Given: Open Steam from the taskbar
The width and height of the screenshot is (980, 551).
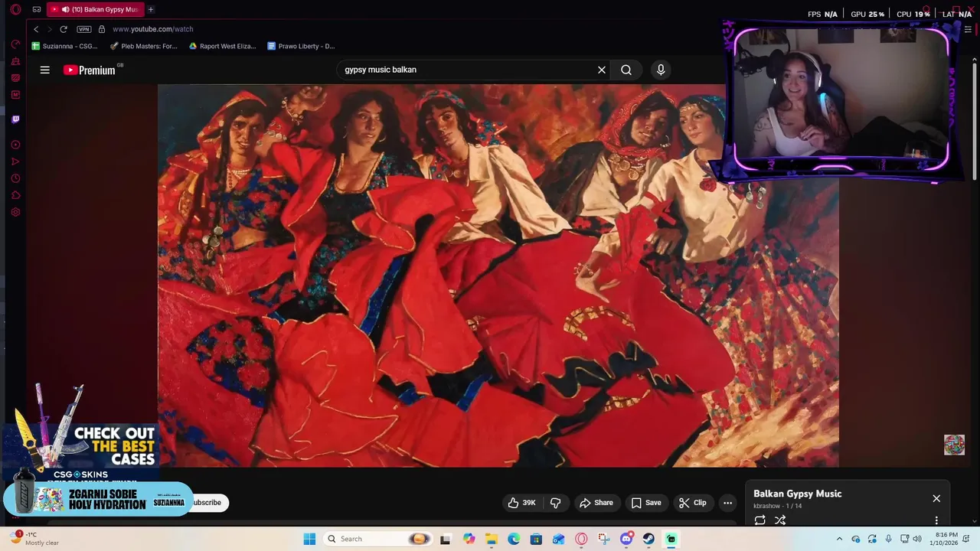Looking at the screenshot, I should click(648, 539).
